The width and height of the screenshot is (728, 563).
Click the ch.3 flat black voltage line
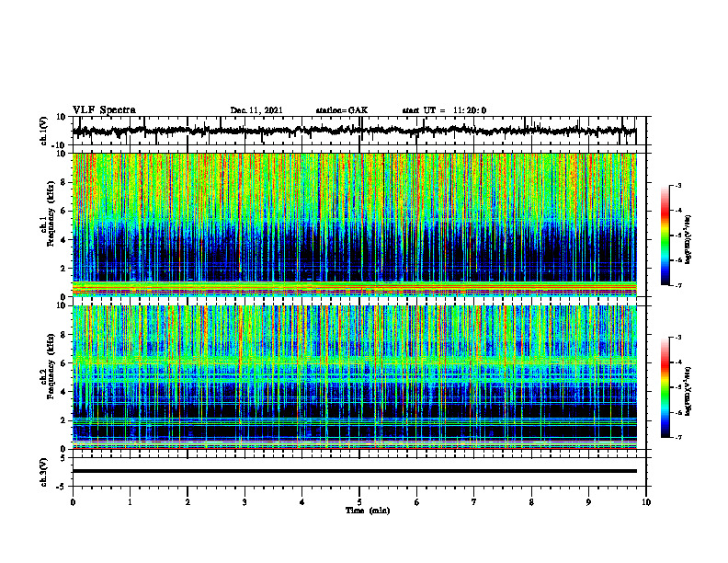click(354, 471)
